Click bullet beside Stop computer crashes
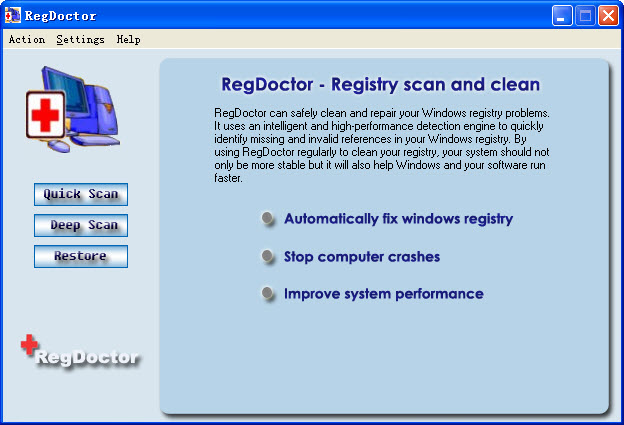 (267, 257)
